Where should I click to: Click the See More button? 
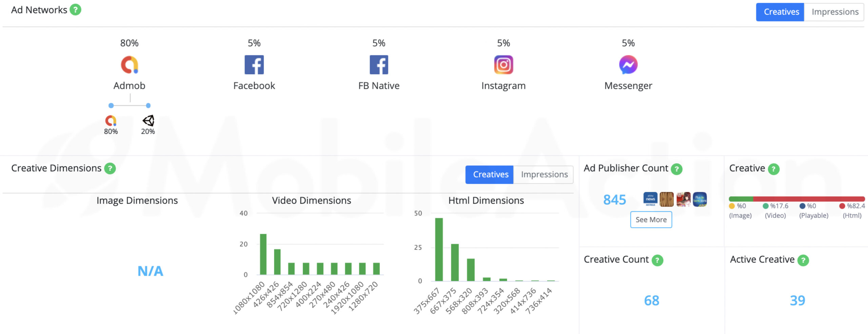pyautogui.click(x=651, y=220)
